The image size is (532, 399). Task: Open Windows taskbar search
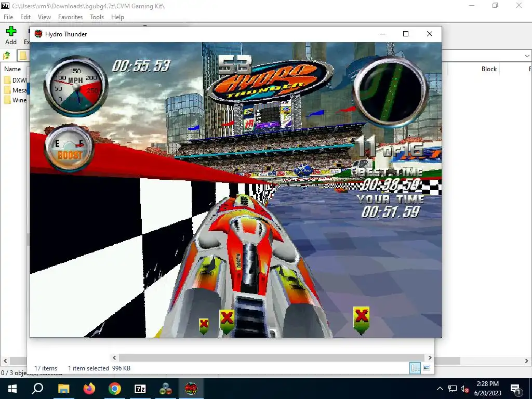(37, 389)
